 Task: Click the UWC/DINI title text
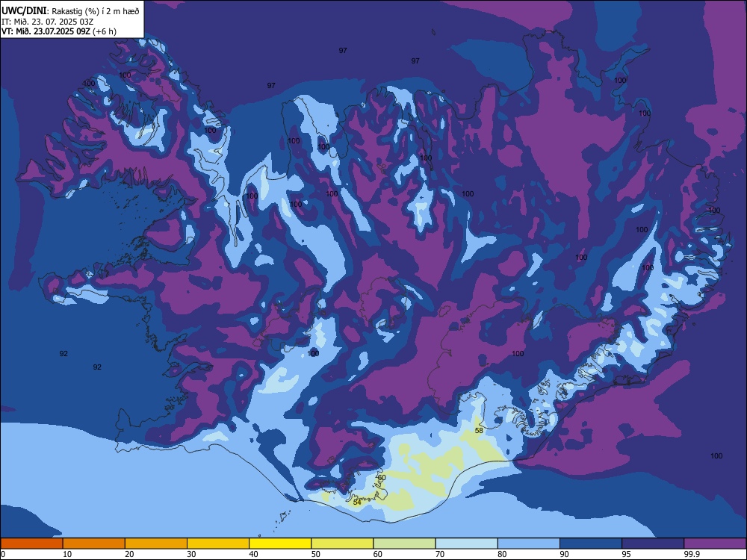point(23,11)
